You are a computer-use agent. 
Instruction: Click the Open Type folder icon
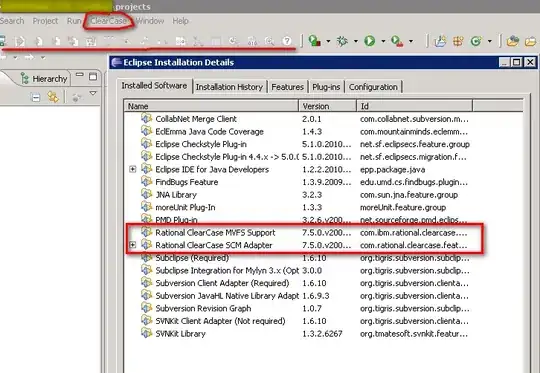(512, 41)
